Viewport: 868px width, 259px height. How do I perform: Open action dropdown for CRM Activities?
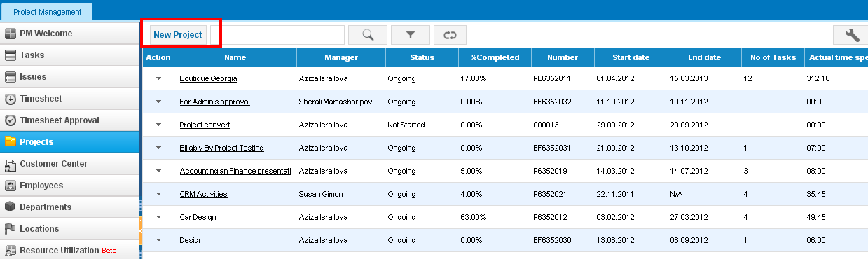[158, 194]
